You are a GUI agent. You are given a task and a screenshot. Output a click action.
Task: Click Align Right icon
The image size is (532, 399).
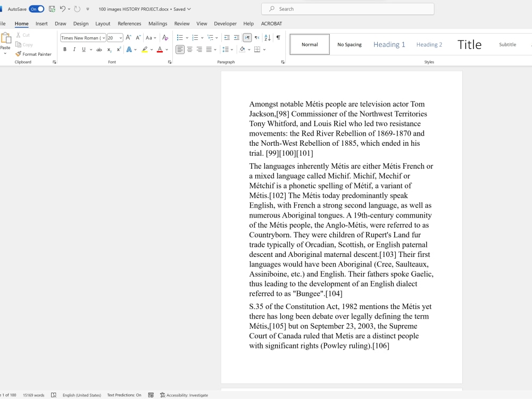point(199,49)
